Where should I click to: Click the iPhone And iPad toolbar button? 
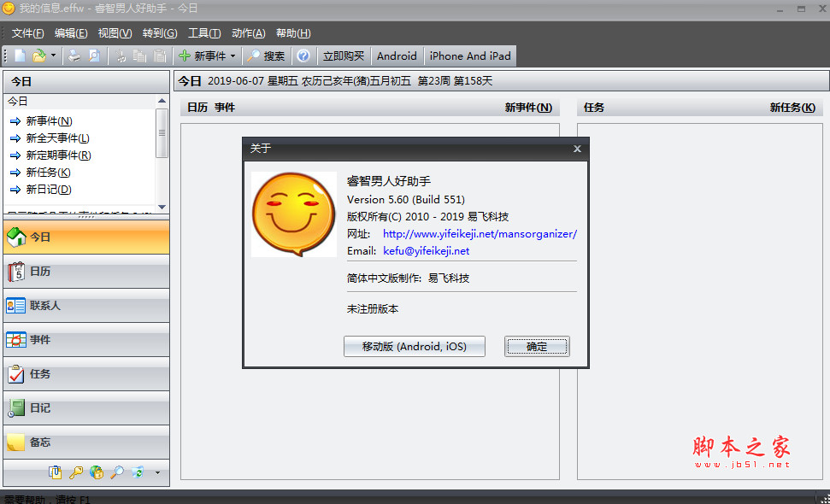click(x=470, y=56)
